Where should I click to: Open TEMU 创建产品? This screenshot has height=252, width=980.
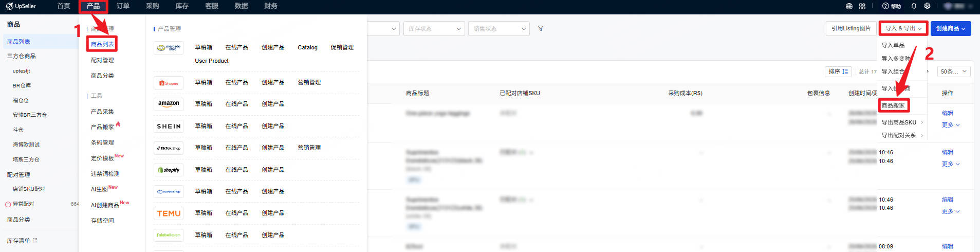click(273, 213)
